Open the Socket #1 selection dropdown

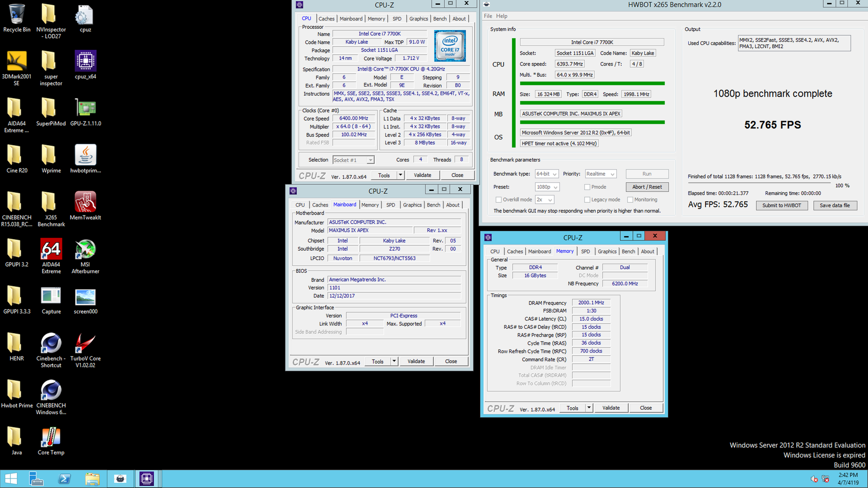tap(354, 160)
